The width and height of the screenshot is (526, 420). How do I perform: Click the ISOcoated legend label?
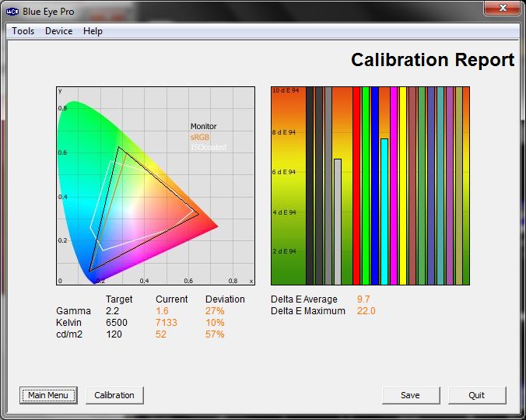(208, 148)
